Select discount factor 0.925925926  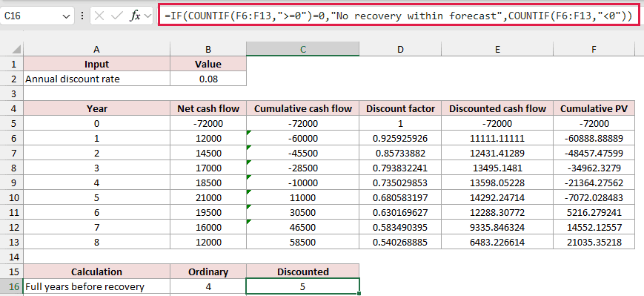400,138
